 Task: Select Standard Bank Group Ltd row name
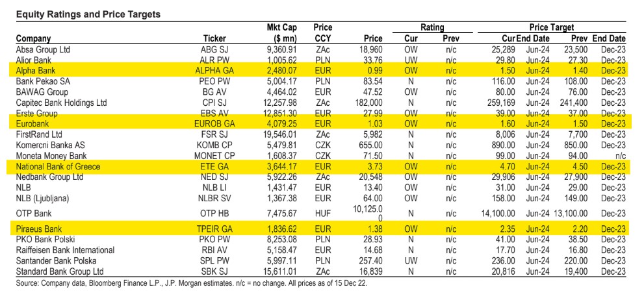pyautogui.click(x=60, y=271)
